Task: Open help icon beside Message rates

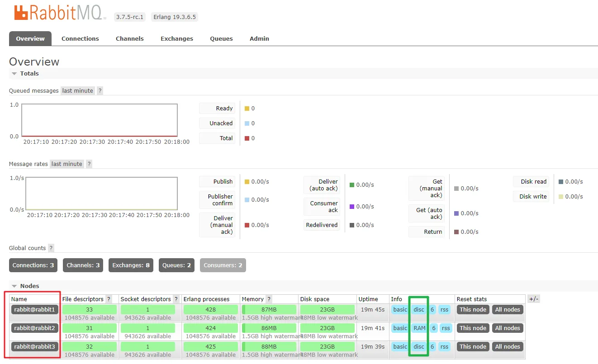Action: click(x=89, y=164)
